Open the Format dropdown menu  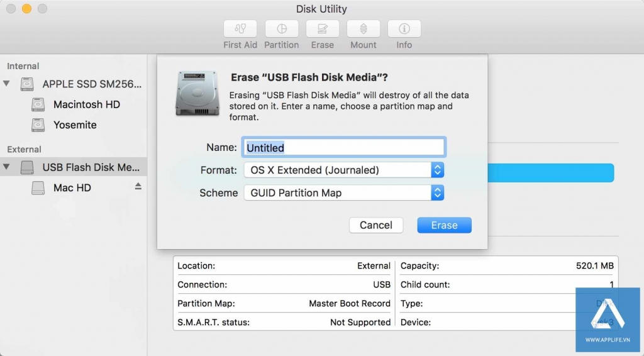[344, 170]
